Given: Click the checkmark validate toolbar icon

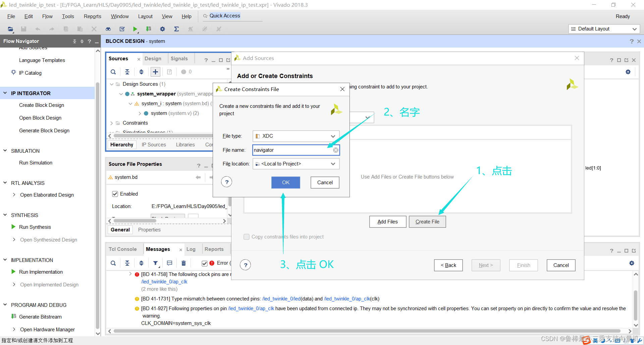Looking at the screenshot, I should pos(122,29).
